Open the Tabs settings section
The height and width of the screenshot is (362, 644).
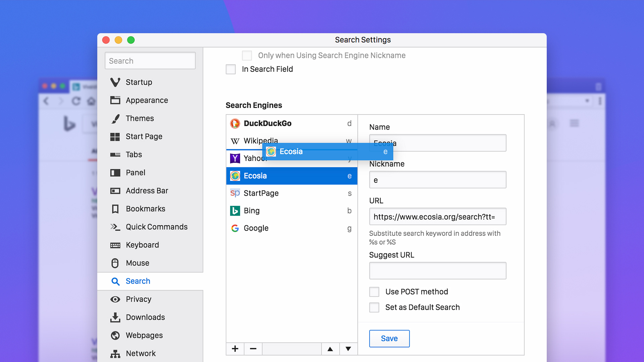tap(133, 154)
